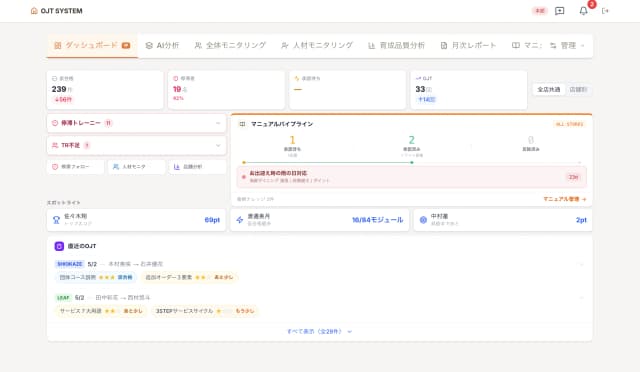
Task: Click the 3STEPサービスサイクル one-star chip
Action: point(205,311)
